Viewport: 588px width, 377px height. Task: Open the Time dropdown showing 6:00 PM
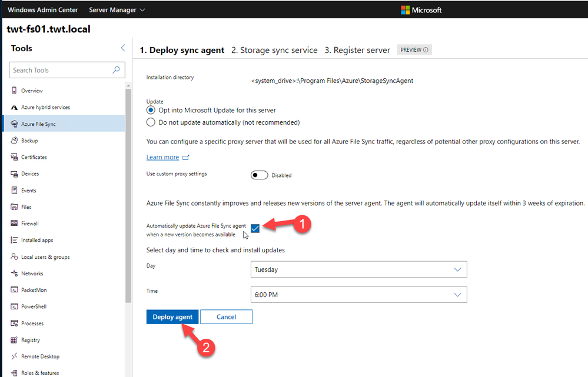coord(359,295)
